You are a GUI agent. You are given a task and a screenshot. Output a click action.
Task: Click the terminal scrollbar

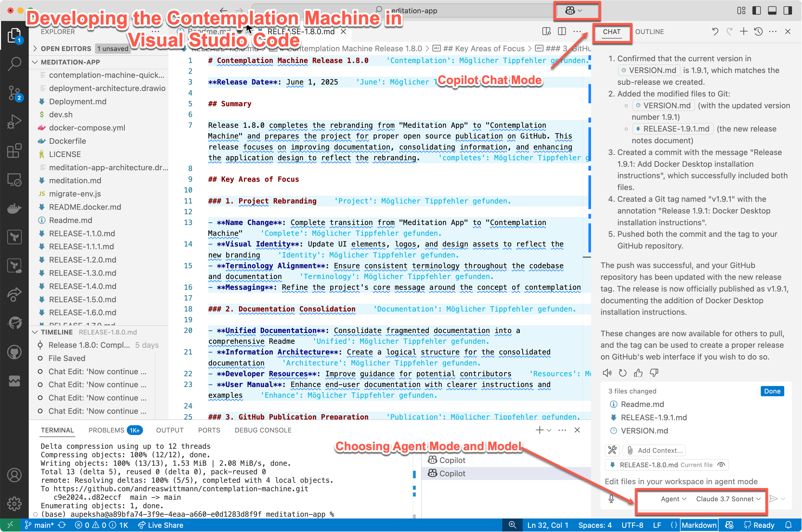[x=414, y=480]
